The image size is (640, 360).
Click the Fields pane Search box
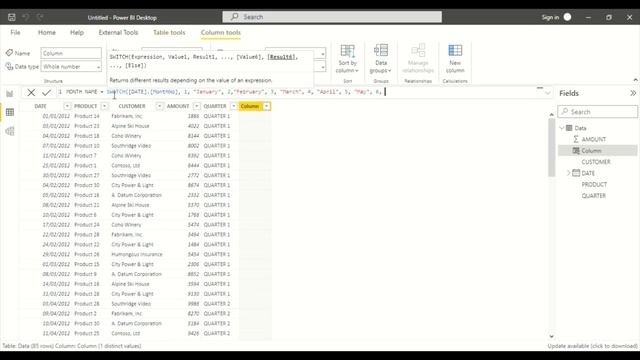coord(598,111)
